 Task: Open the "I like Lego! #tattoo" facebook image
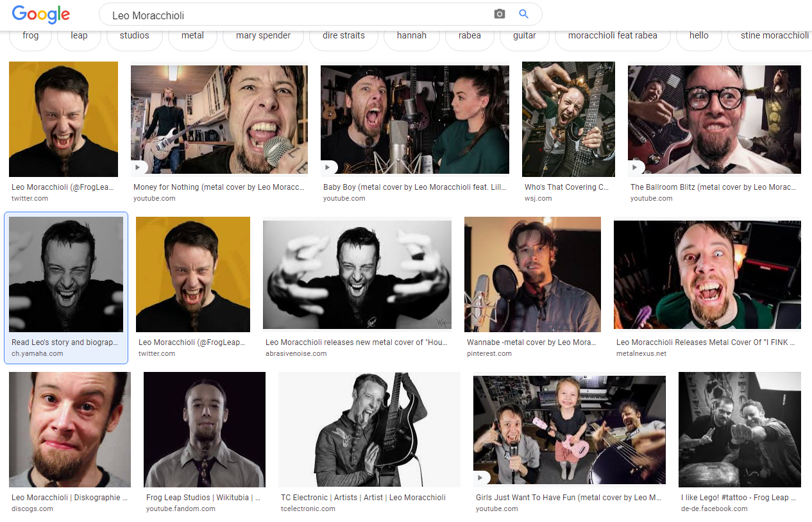click(740, 430)
